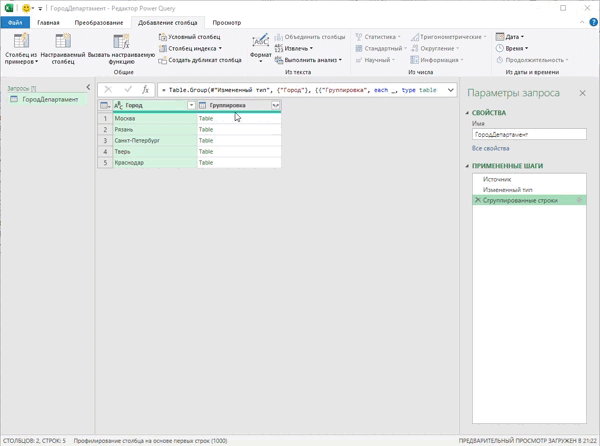This screenshot has width=600, height=446.
Task: Open the Standard (Стандартный) number menu
Action: (x=381, y=49)
